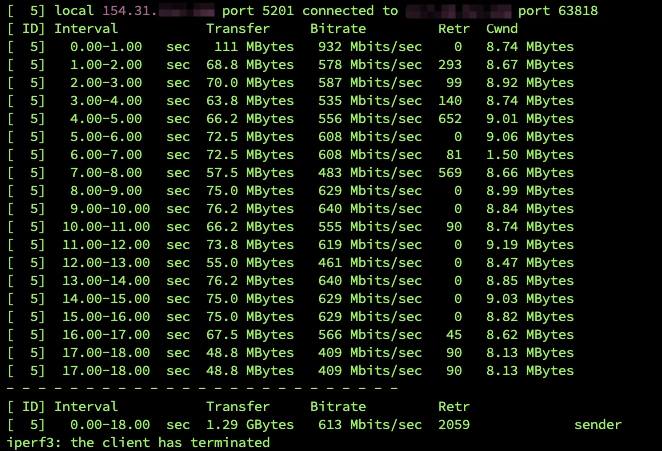The height and width of the screenshot is (451, 662).
Task: Select the '4.00-5.00' interval
Action: click(x=106, y=119)
